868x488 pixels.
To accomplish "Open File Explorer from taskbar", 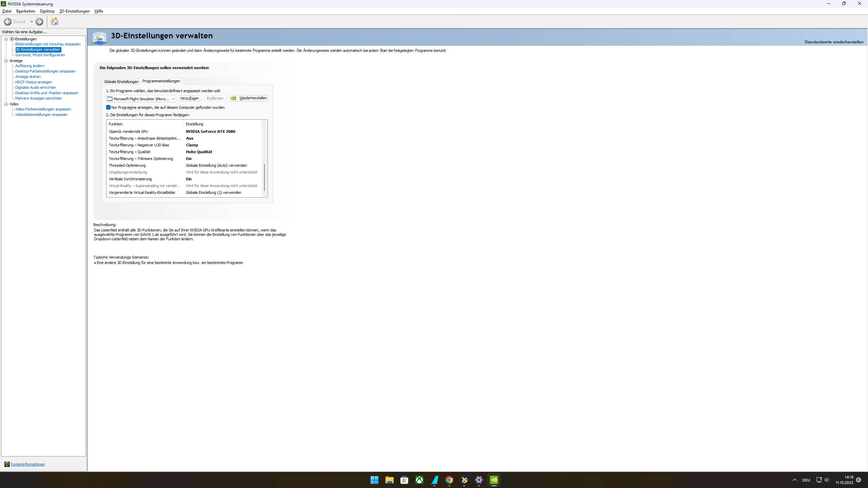I will (x=389, y=480).
